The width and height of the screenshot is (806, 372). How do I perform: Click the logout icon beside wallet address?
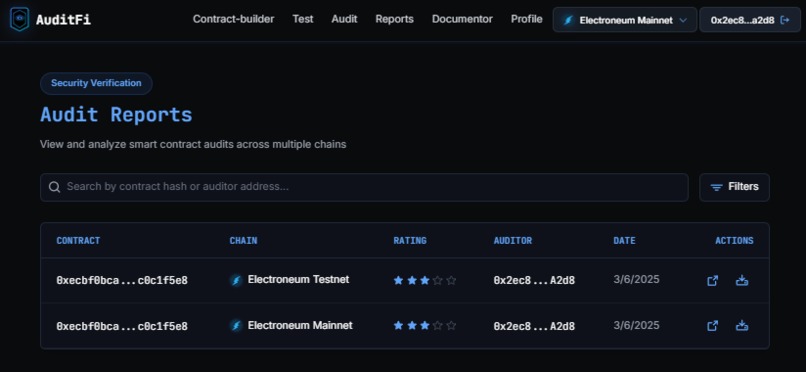(785, 20)
